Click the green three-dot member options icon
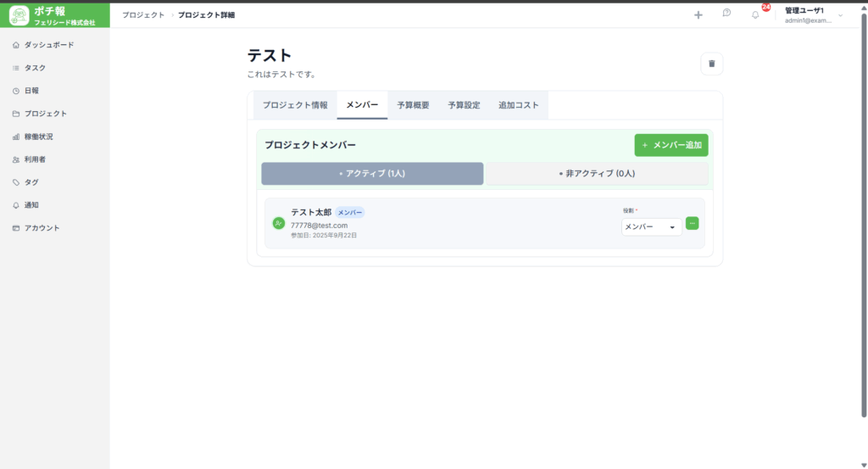This screenshot has width=868, height=469. (x=692, y=223)
